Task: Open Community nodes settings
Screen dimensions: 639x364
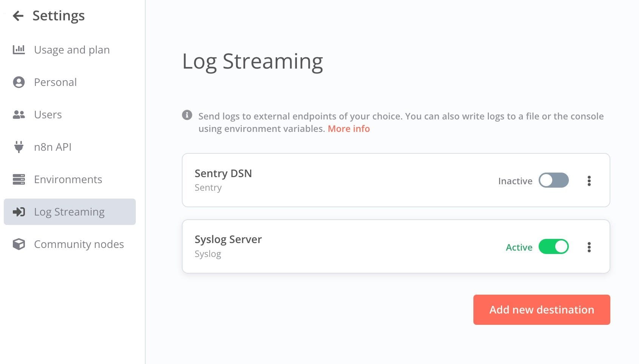Action: tap(78, 244)
